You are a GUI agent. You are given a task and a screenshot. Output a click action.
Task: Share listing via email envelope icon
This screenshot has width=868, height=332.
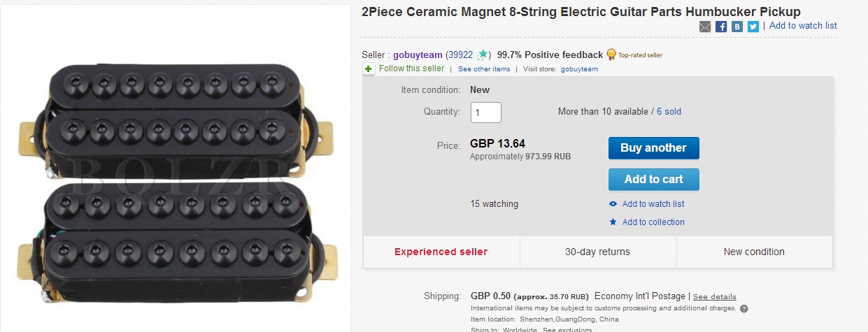(705, 27)
